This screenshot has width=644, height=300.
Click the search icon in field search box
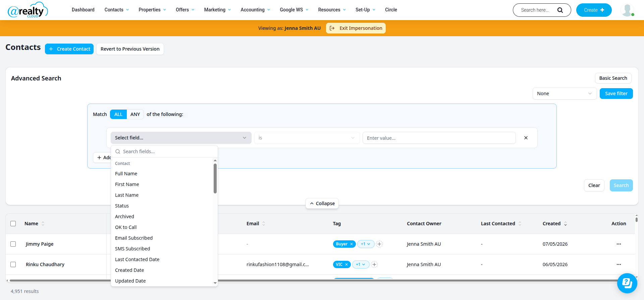(118, 152)
